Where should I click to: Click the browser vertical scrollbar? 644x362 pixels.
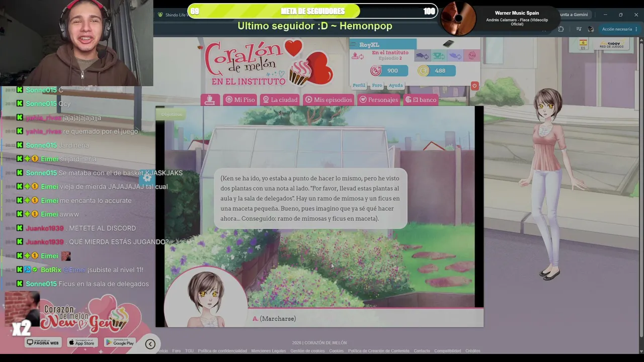tap(640, 191)
